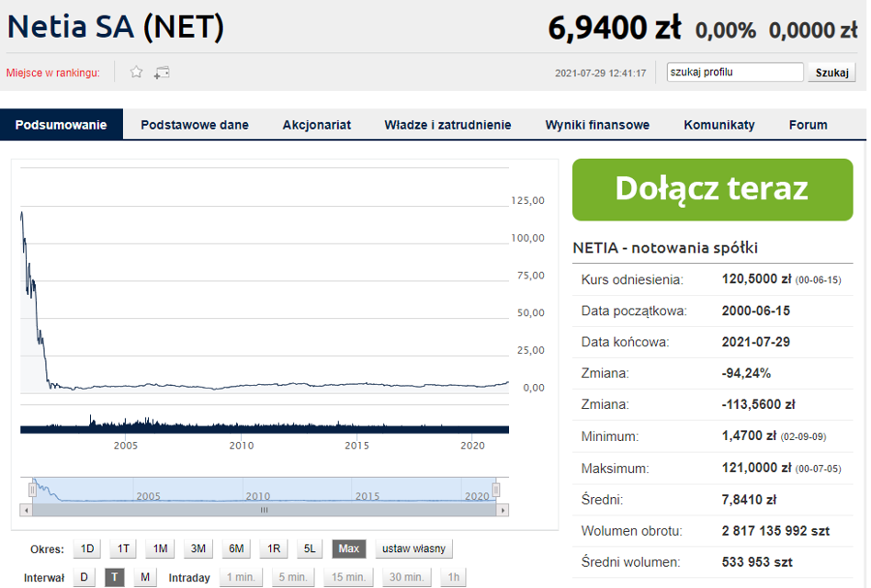Select 30 min. intraday interval

pos(406,577)
